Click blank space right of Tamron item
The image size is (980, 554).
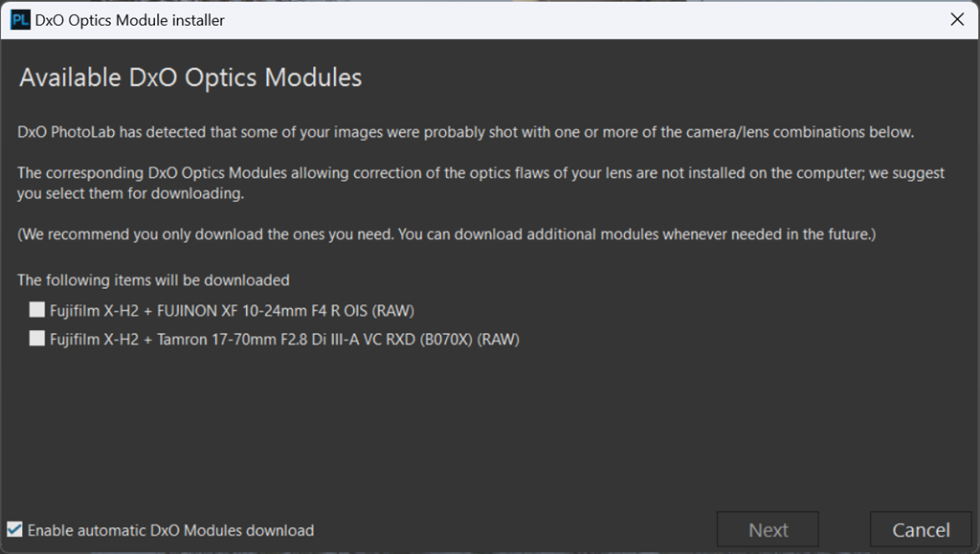click(x=746, y=339)
